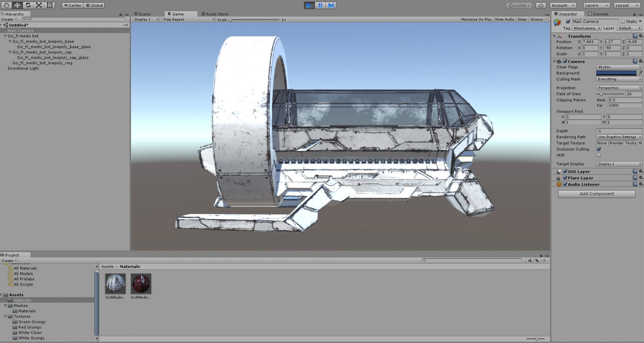This screenshot has width=644, height=343.
Task: Open the Layout dropdown
Action: click(x=627, y=5)
